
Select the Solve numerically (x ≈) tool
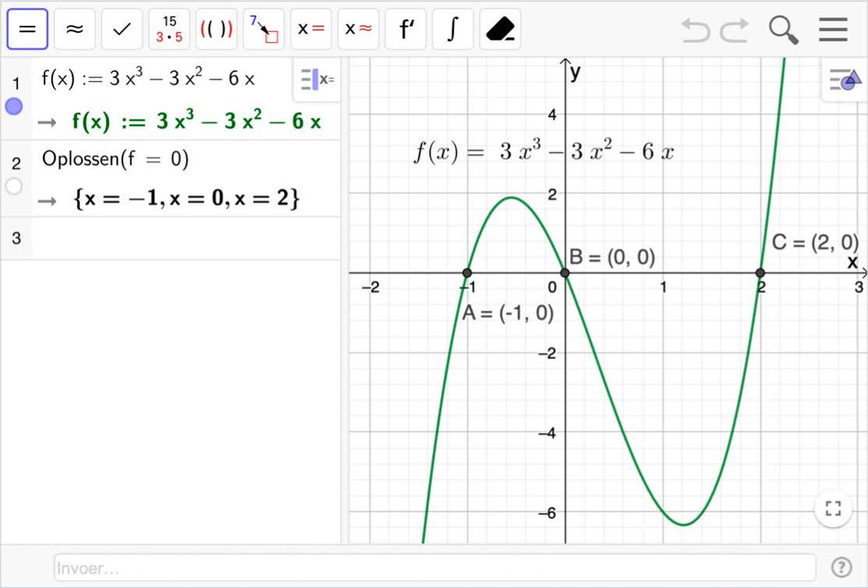click(358, 29)
